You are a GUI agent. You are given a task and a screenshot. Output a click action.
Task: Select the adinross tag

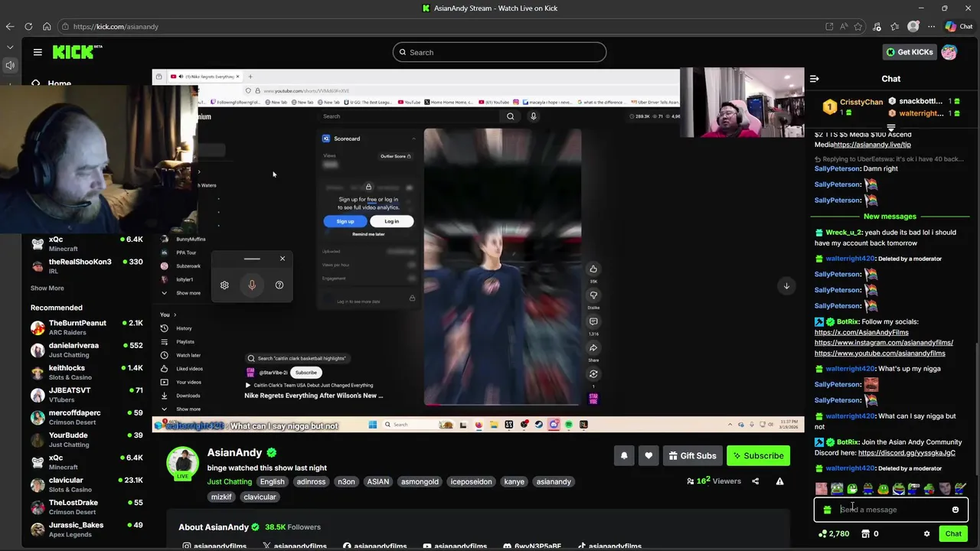pos(311,481)
